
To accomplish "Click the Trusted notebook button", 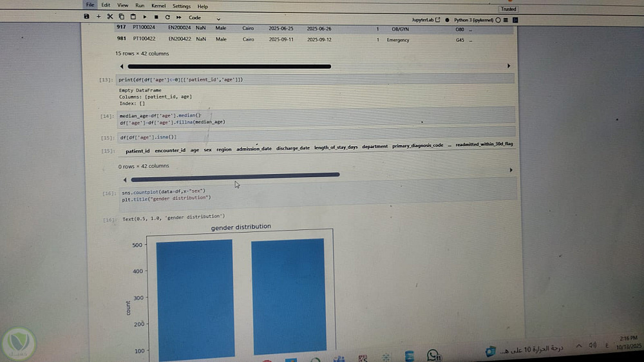I will point(508,9).
